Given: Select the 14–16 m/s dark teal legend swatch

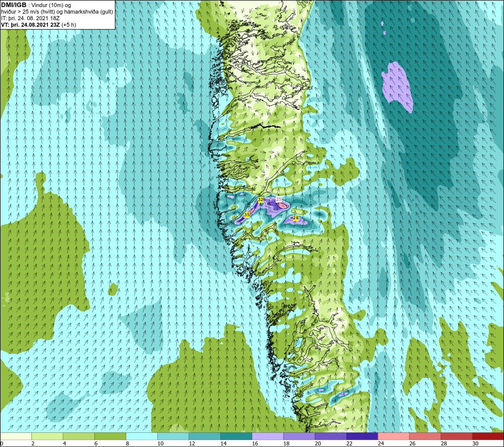Looking at the screenshot, I should tap(236, 436).
